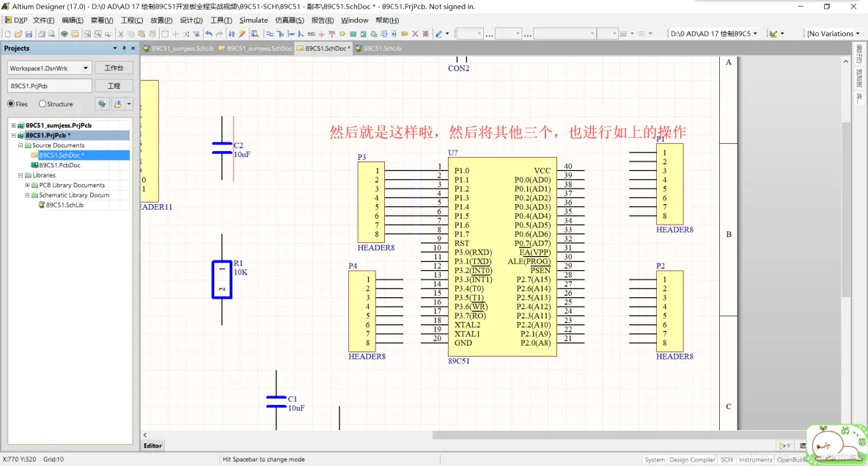868x466 pixels.
Task: Open the 设计(D) menu
Action: [191, 20]
